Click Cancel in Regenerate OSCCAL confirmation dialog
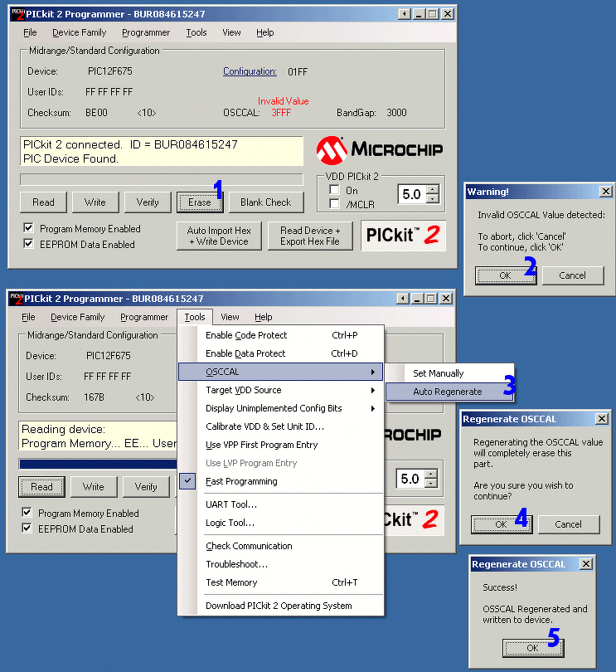The height and width of the screenshot is (672, 616). tap(569, 524)
